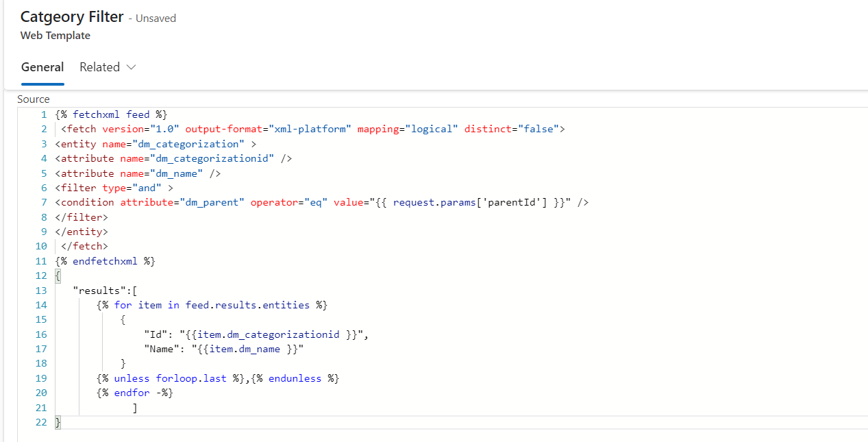Click the Web Template subtitle label
Screen dimensions: 868x442
[55, 35]
